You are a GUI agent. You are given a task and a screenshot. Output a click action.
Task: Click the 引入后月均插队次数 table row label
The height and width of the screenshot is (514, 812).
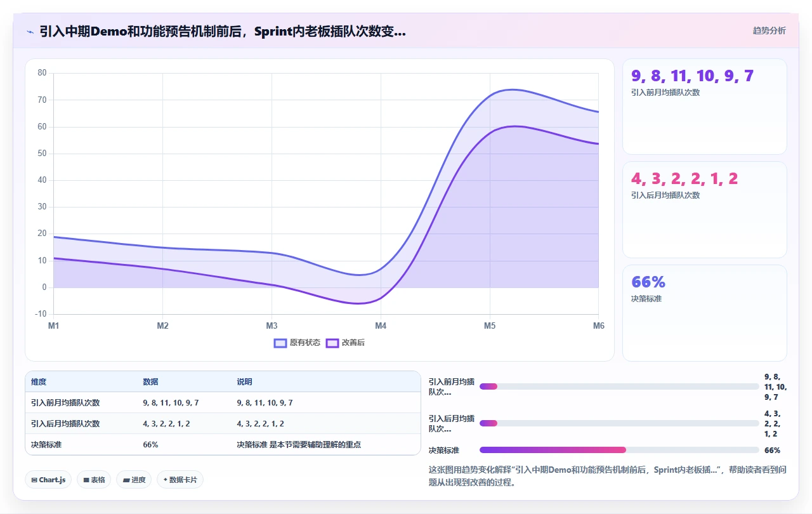tap(65, 424)
